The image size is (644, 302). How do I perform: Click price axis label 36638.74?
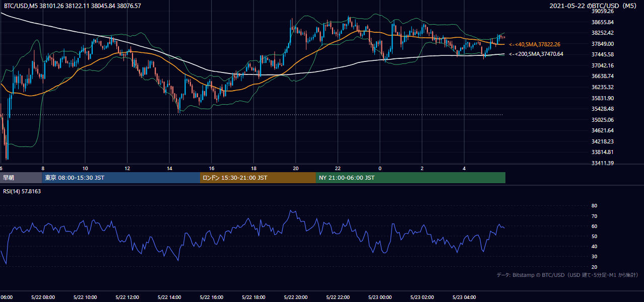[x=603, y=76]
